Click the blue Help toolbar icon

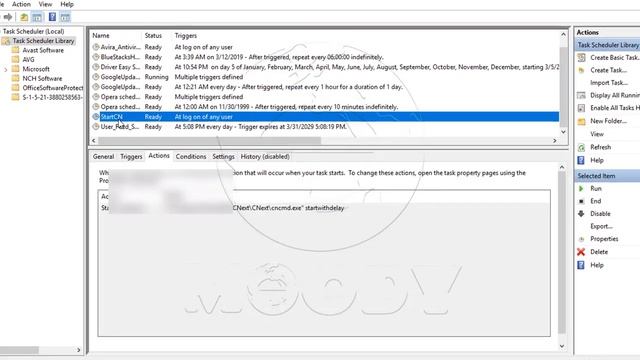(x=52, y=17)
